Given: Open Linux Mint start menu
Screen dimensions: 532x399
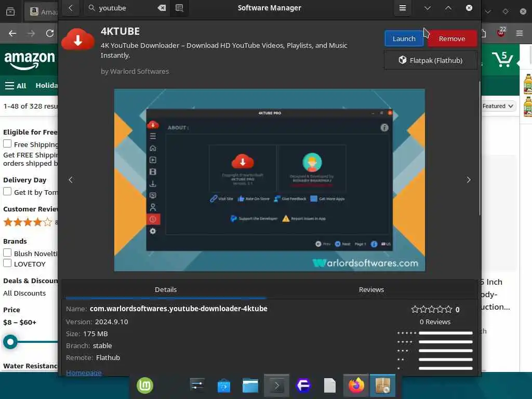Looking at the screenshot, I should (x=145, y=386).
